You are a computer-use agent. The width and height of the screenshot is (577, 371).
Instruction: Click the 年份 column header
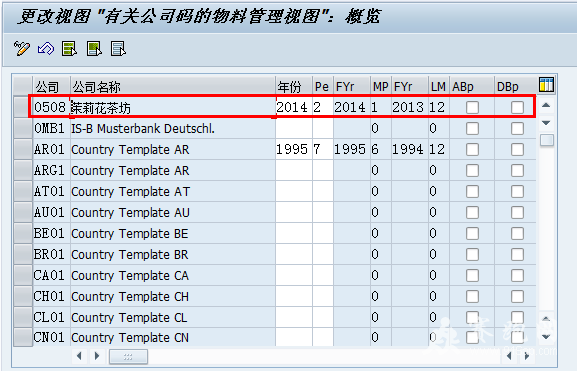[x=294, y=86]
